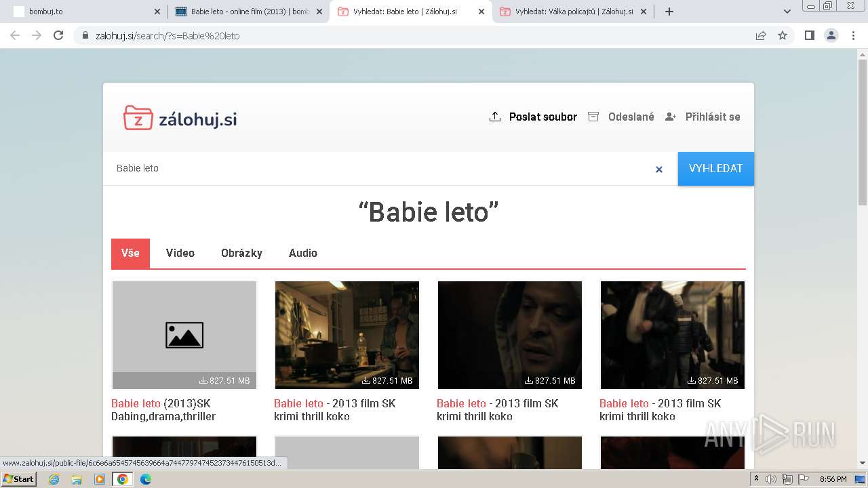Click the site padlock icon
This screenshot has width=868, height=488.
point(85,35)
